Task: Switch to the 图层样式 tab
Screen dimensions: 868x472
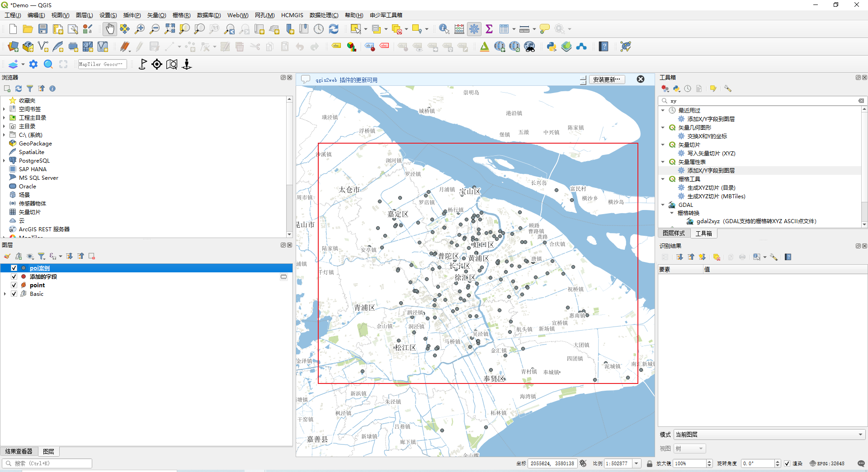Action: [674, 234]
